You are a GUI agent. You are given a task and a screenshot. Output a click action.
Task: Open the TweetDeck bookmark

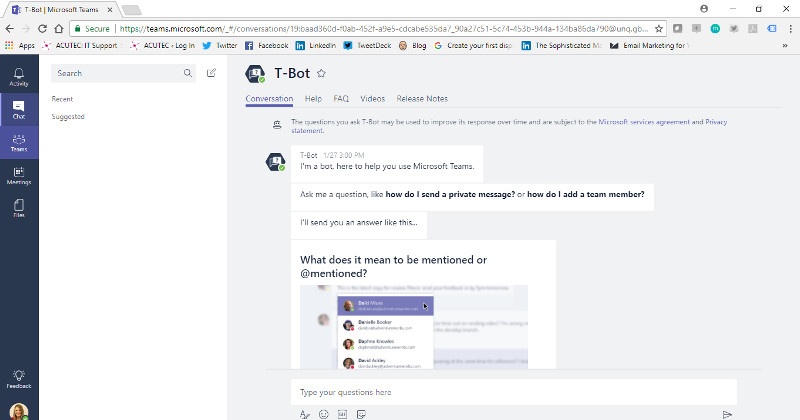click(367, 45)
